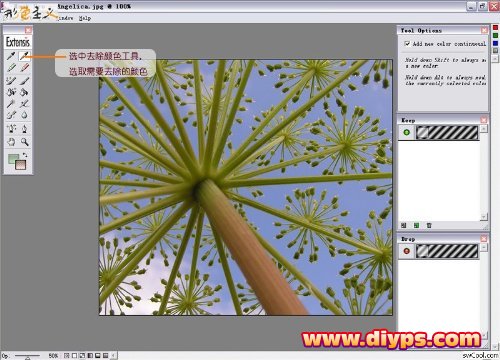Click trash icon in Keep palette footer

point(429,226)
